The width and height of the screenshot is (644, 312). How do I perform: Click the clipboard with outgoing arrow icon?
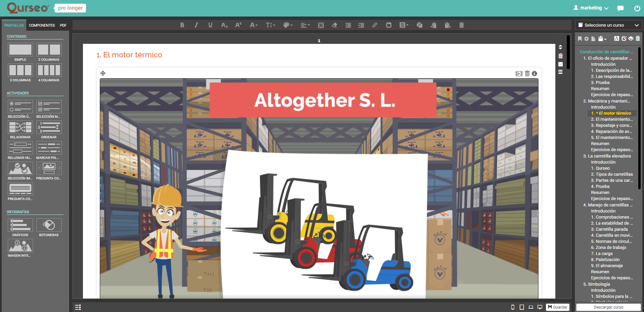tap(448, 25)
